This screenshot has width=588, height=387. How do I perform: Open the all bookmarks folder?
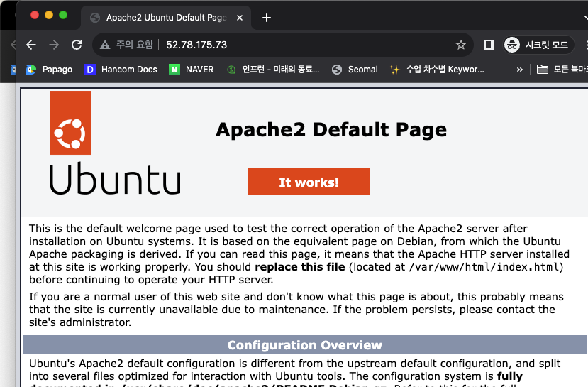click(561, 70)
